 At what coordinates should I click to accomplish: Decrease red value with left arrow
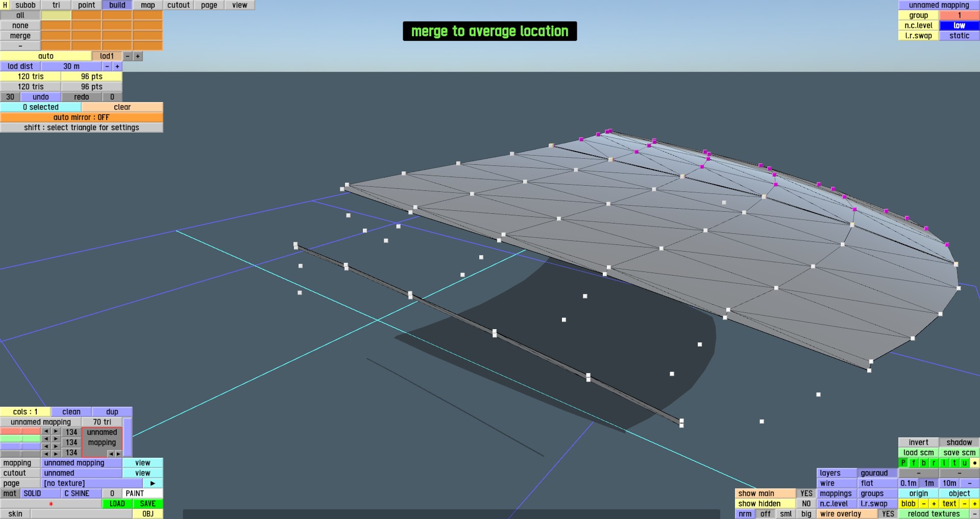click(x=46, y=431)
